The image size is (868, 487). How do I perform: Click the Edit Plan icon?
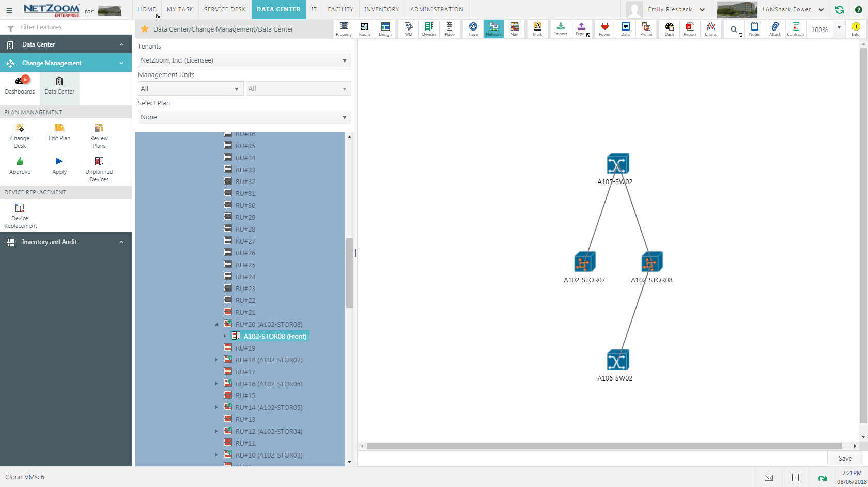tap(59, 132)
